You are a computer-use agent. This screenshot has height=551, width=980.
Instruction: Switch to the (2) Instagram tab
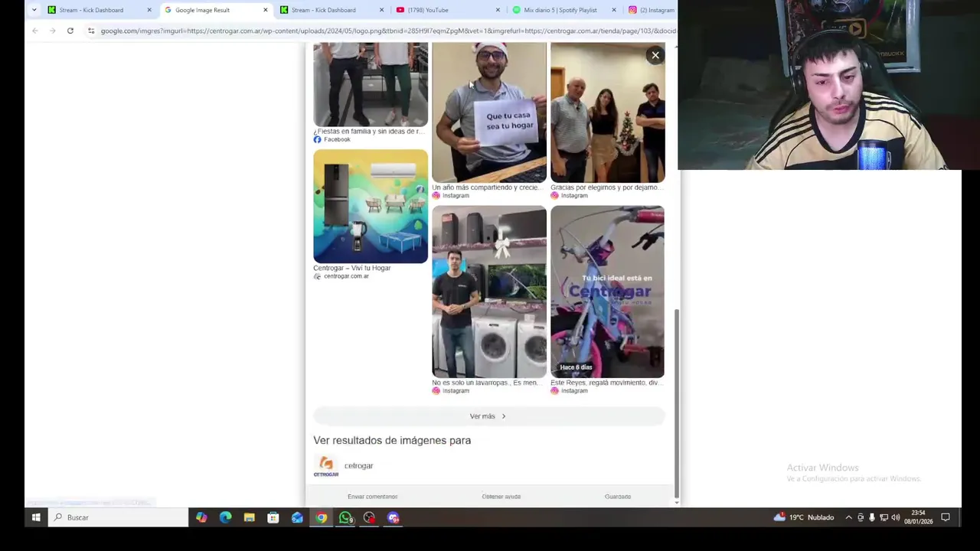652,10
